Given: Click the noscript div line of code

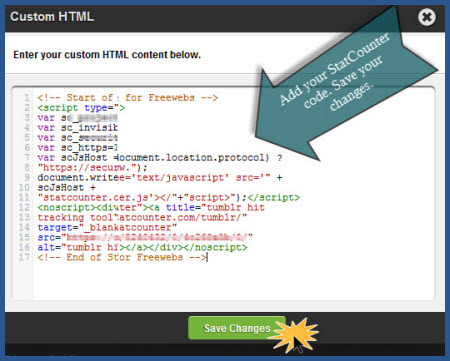Looking at the screenshot, I should click(x=151, y=208).
